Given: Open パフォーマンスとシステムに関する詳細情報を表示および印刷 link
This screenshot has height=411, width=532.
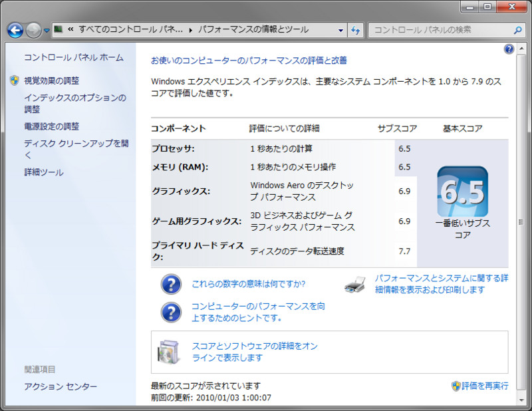Looking at the screenshot, I should point(442,284).
